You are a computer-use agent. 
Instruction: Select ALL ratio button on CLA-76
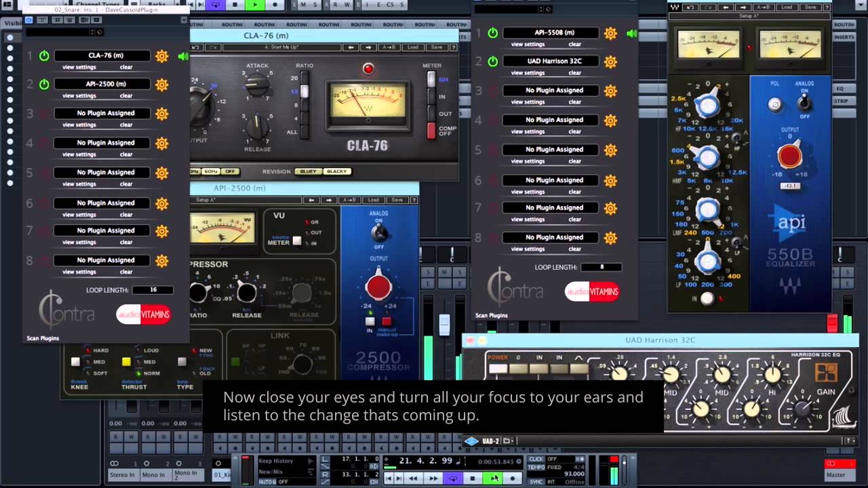(x=304, y=133)
